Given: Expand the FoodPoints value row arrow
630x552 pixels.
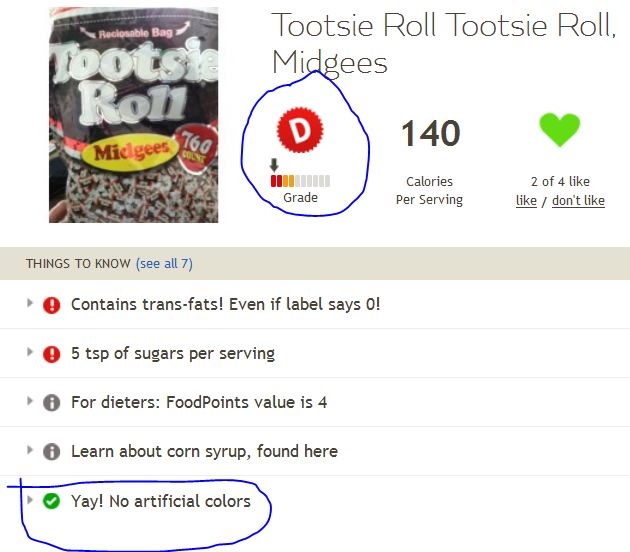Looking at the screenshot, I should 29,401.
